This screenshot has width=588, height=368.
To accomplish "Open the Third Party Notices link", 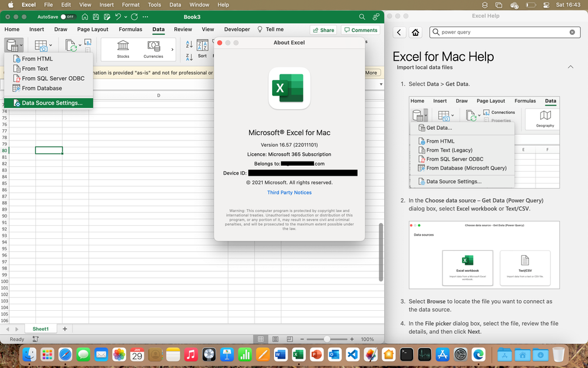I will 289,192.
